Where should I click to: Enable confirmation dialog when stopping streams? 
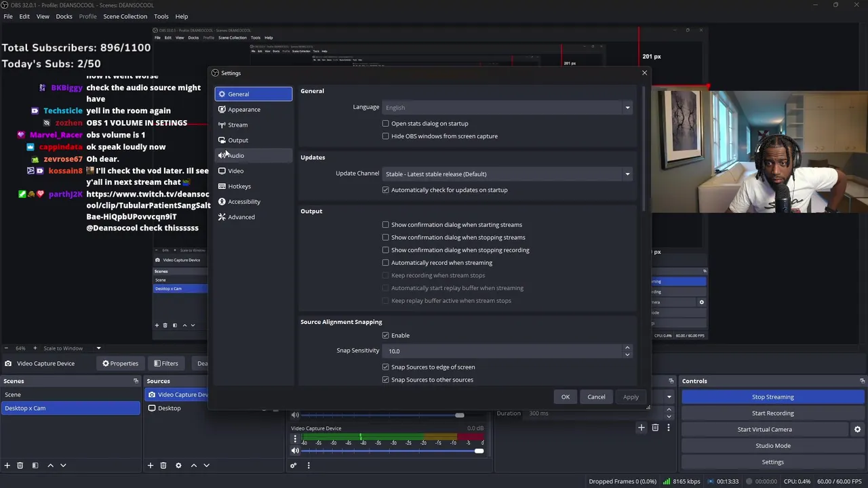[386, 237]
